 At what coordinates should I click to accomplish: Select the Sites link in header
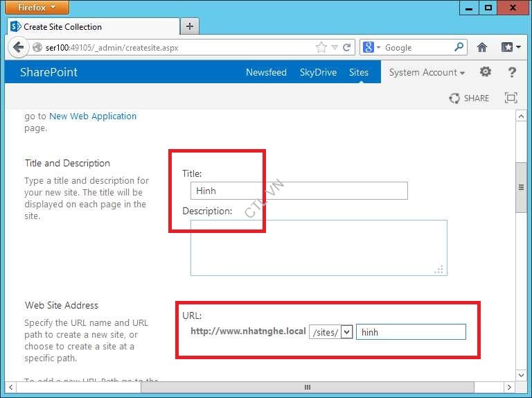click(x=359, y=72)
